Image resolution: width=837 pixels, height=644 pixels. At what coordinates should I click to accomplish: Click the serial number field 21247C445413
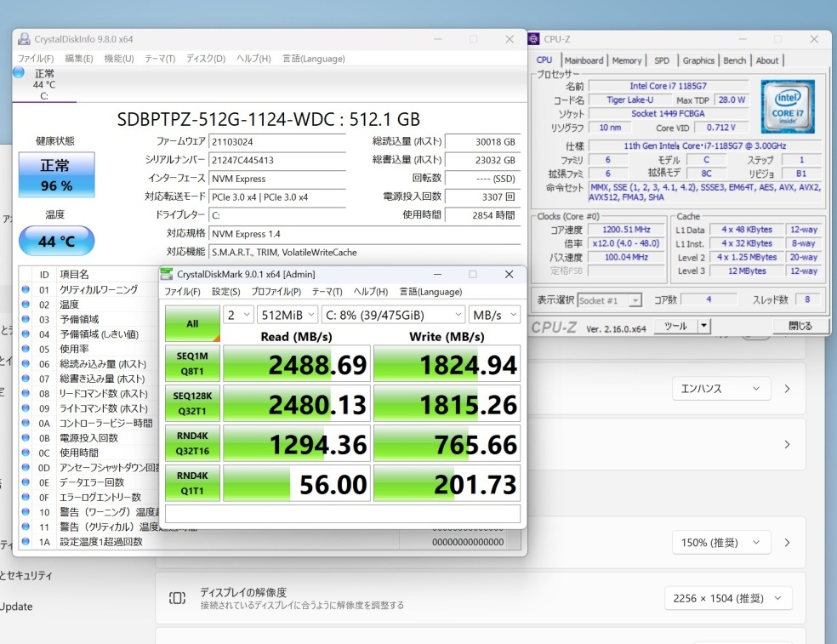click(x=277, y=160)
